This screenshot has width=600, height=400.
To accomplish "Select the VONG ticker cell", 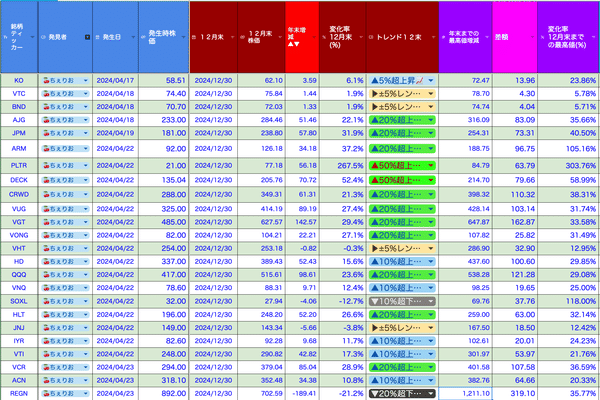I will point(19,235).
